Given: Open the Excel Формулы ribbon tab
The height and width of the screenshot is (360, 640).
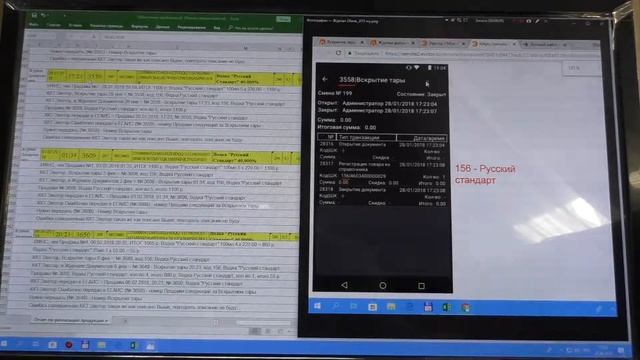Looking at the screenshot, I should pyautogui.click(x=140, y=27).
